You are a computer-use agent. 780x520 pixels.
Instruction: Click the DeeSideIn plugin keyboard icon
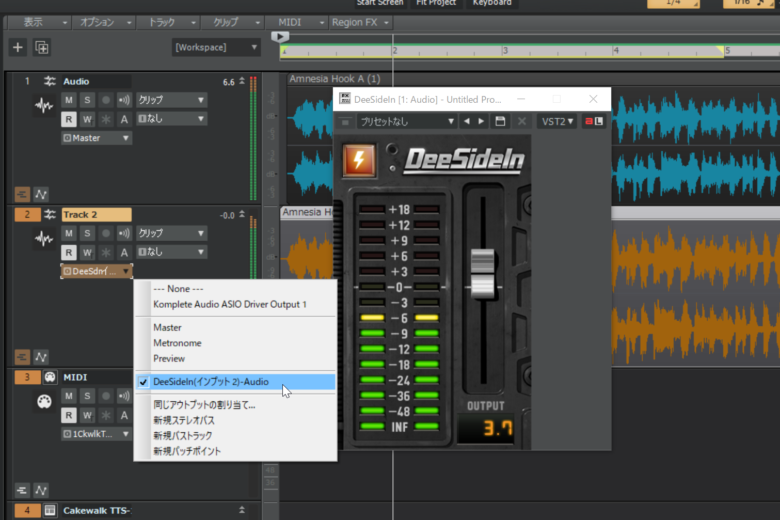[x=345, y=121]
